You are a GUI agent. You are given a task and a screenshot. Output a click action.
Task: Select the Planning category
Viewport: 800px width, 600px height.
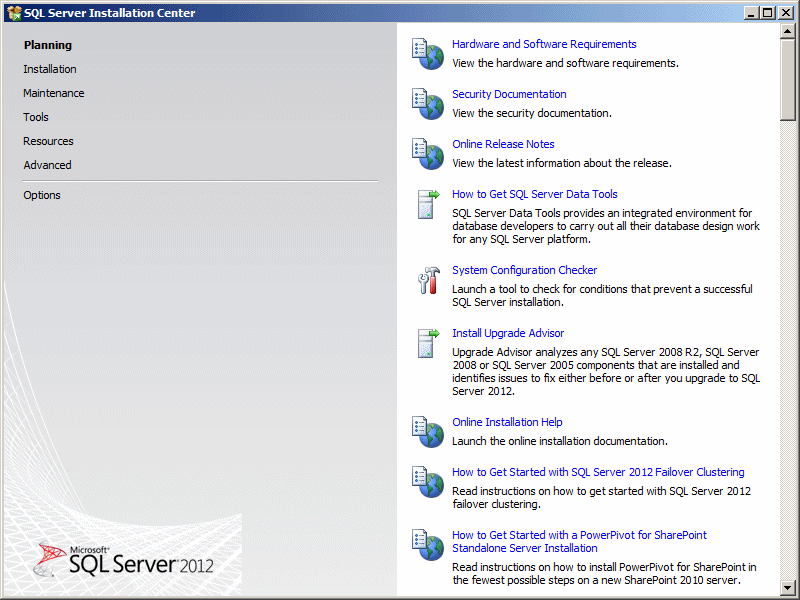click(x=48, y=45)
